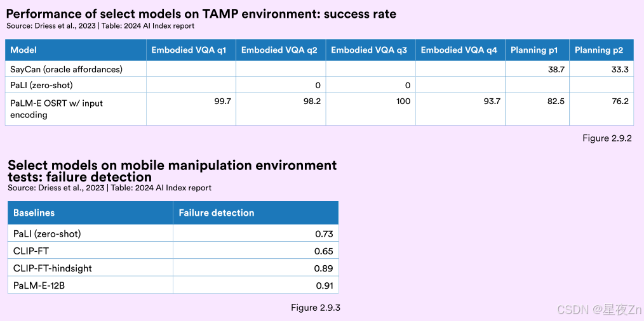Click the 33.3 value for SayCan
This screenshot has height=321, width=644.
[x=620, y=70]
